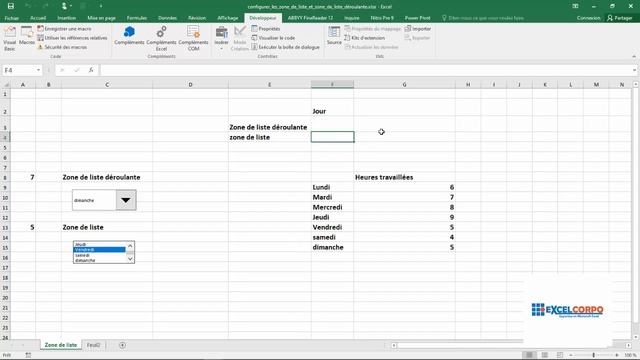The height and width of the screenshot is (360, 640).
Task: Switch to Page Break Preview
Action: pyautogui.click(x=560, y=355)
